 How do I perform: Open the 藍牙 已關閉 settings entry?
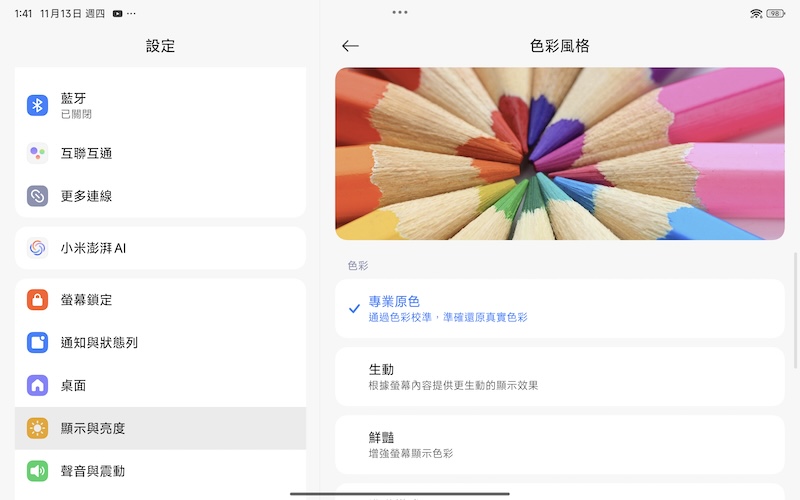[x=160, y=105]
